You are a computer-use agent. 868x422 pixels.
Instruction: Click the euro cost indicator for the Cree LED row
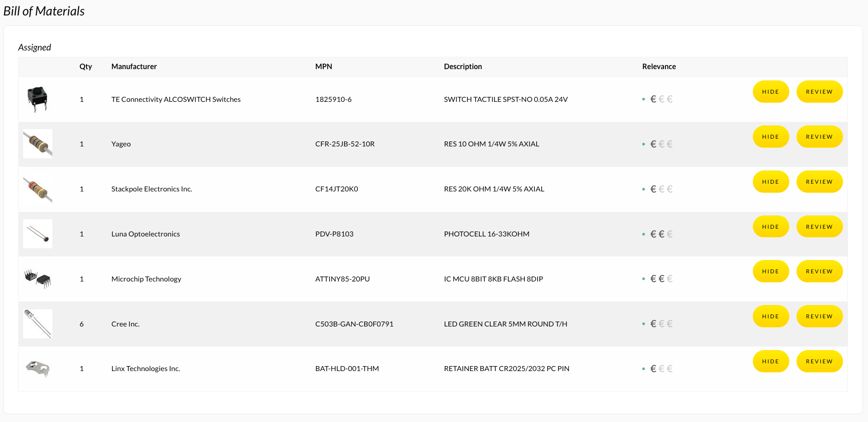tap(654, 323)
